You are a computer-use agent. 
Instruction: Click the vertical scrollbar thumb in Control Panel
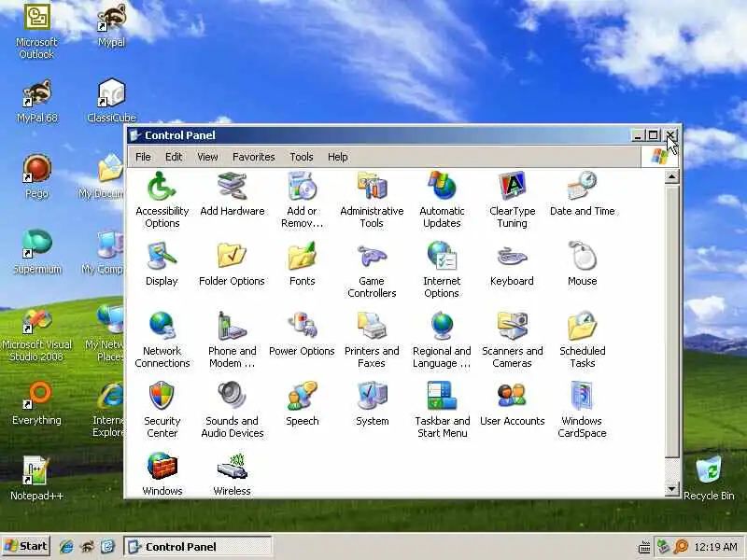[671, 321]
